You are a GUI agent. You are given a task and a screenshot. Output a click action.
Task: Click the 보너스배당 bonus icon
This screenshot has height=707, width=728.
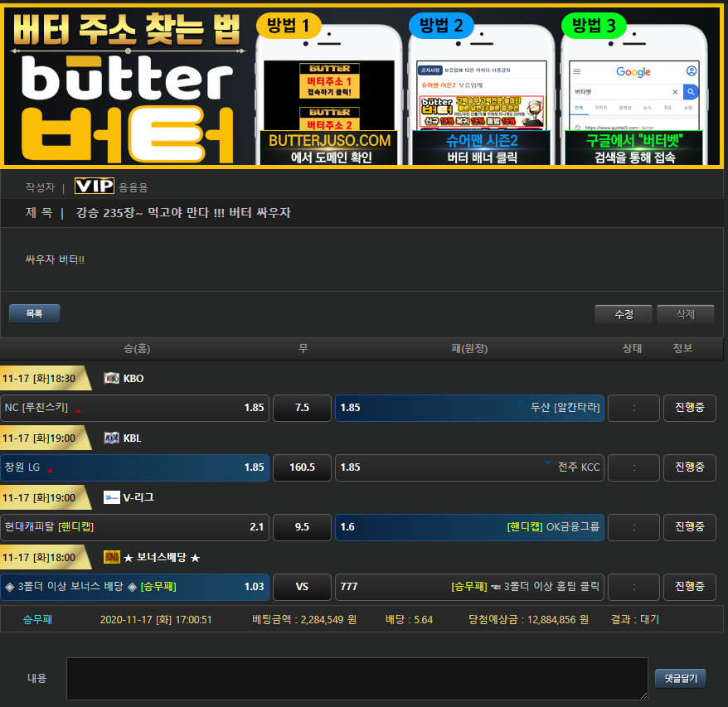[111, 557]
